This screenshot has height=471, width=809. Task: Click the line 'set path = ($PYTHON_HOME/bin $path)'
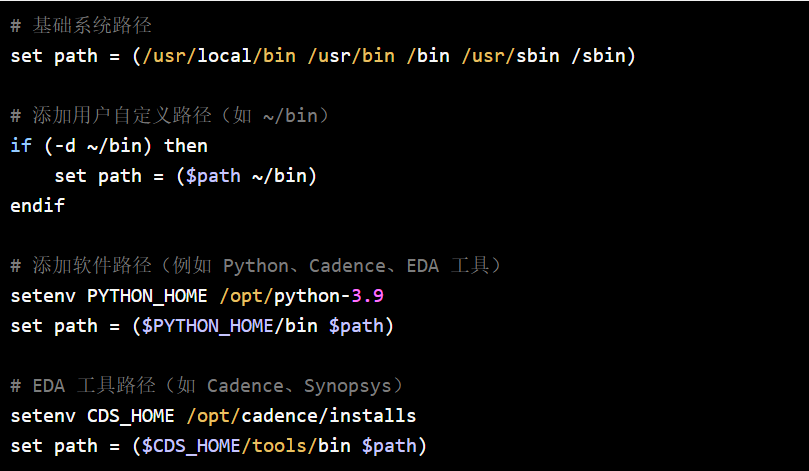click(x=202, y=326)
